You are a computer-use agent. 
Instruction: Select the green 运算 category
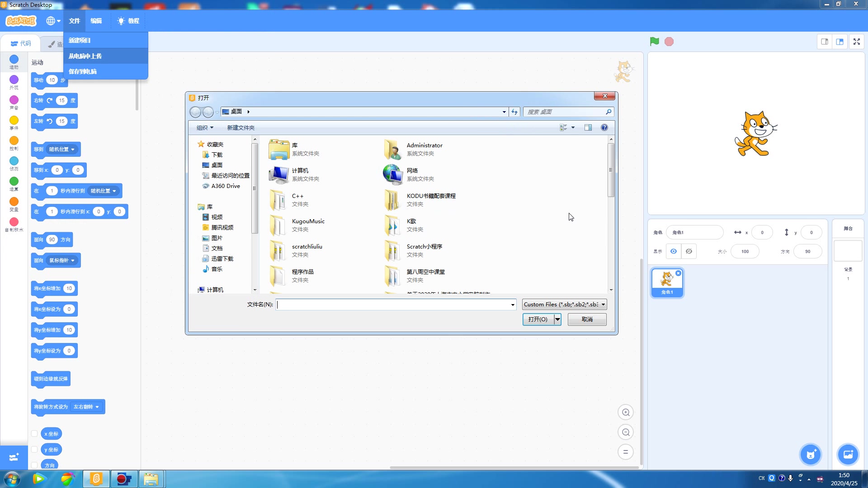[x=14, y=183]
